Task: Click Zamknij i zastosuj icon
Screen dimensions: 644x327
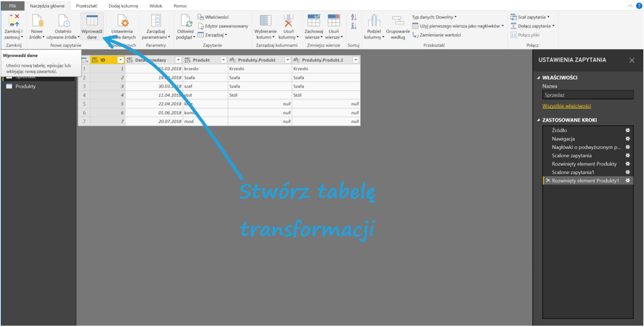Action: pyautogui.click(x=13, y=21)
